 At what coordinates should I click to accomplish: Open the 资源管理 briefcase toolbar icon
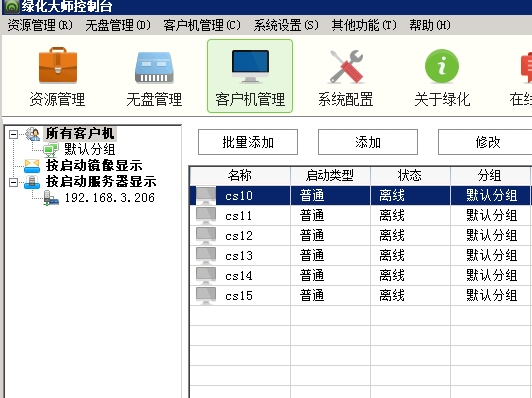pyautogui.click(x=58, y=65)
